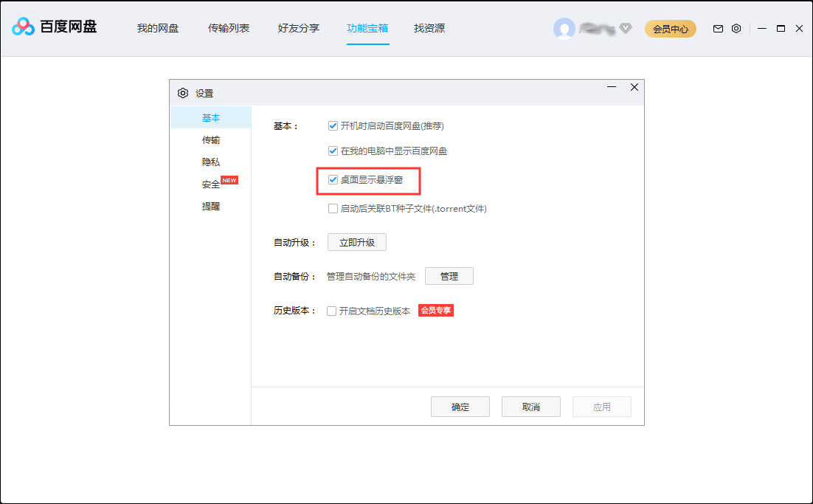Enable 开启文档历史版本 option
The height and width of the screenshot is (504, 813).
tap(332, 310)
